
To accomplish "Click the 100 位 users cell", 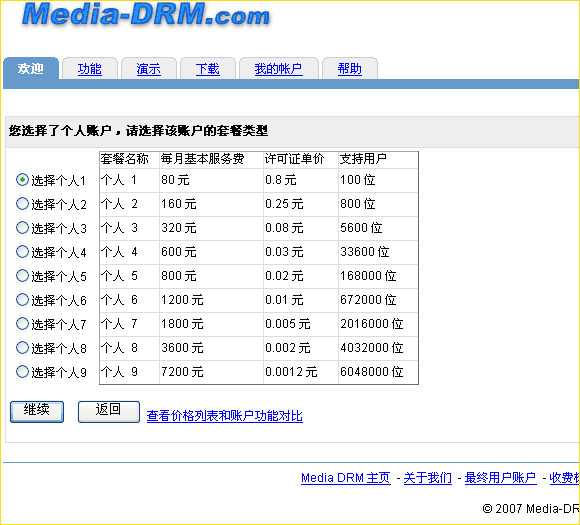I will (x=378, y=180).
